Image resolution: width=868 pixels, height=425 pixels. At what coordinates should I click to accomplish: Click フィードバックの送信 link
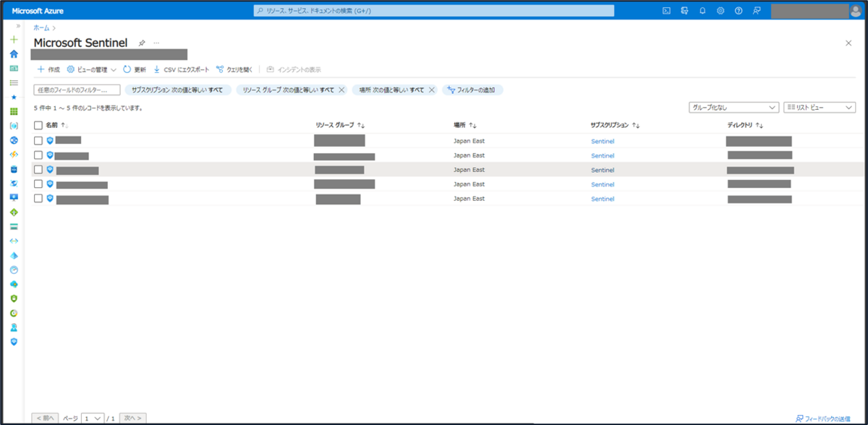pos(822,418)
